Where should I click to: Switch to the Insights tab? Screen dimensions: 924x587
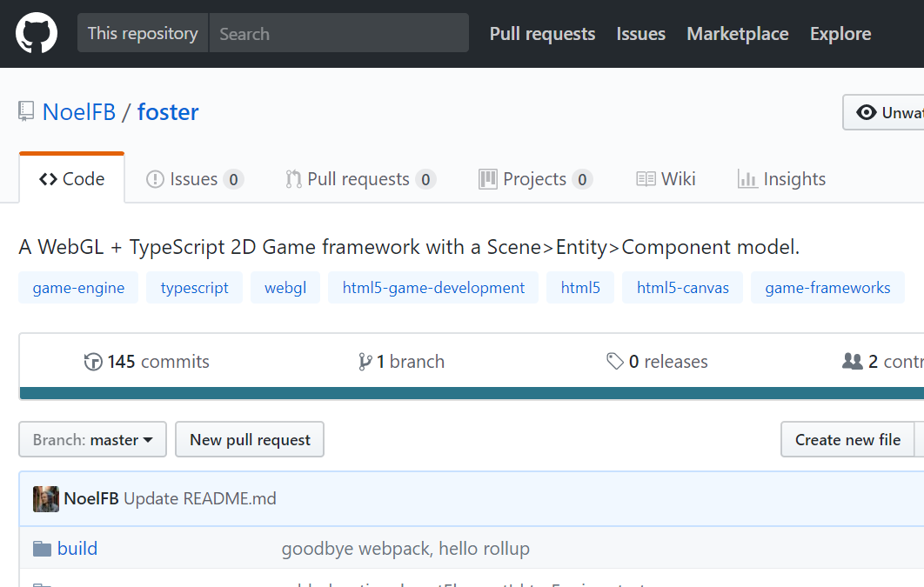coord(781,179)
